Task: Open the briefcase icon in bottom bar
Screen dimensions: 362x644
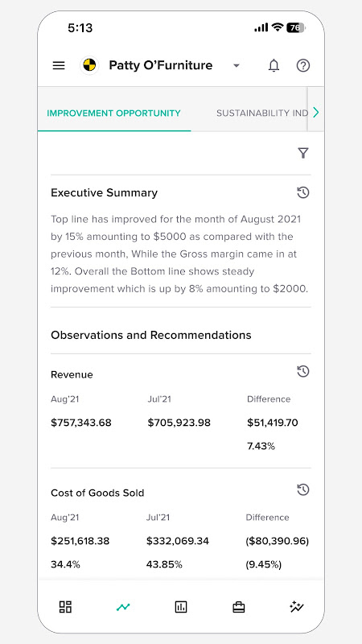Action: 238,607
